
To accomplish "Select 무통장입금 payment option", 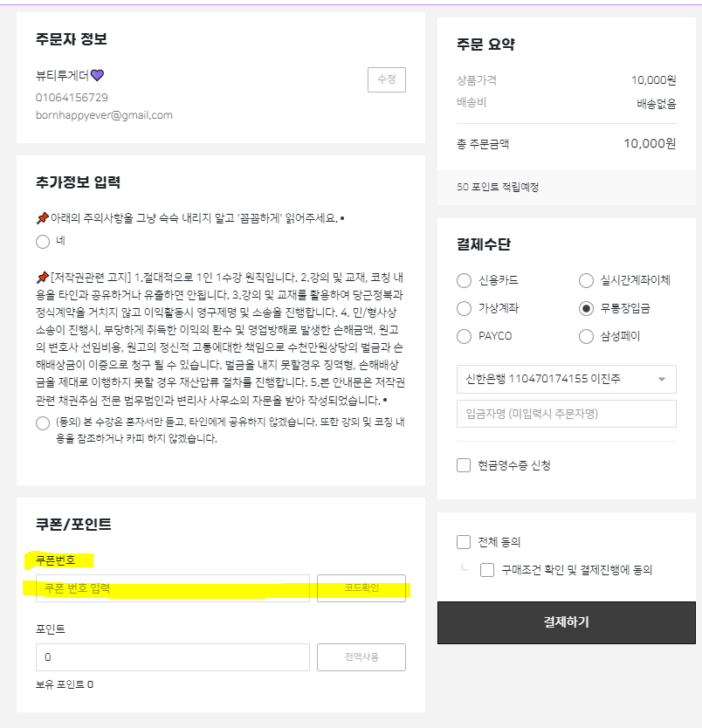I will point(586,308).
